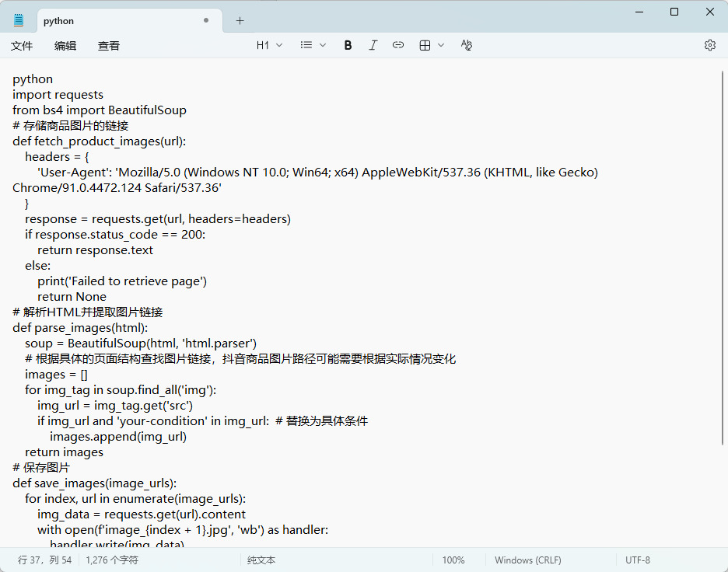
Task: Click the comment '# 保存图片'
Action: point(41,468)
